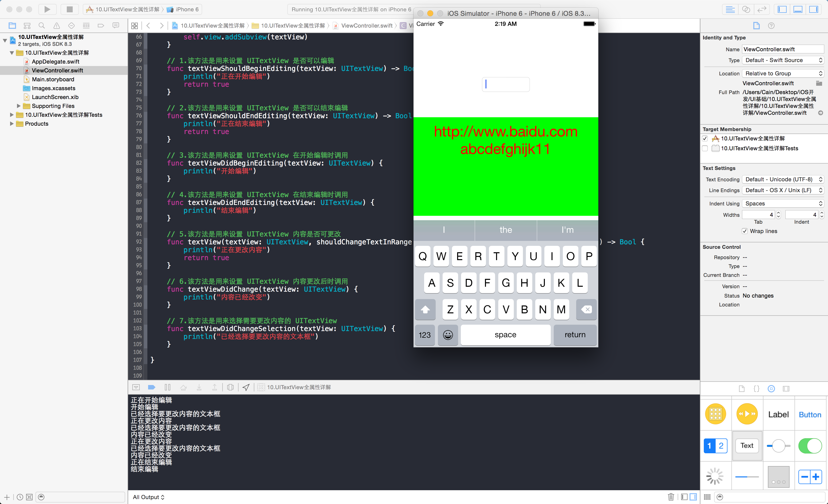
Task: Click the pause execution button in debug bar
Action: point(167,387)
